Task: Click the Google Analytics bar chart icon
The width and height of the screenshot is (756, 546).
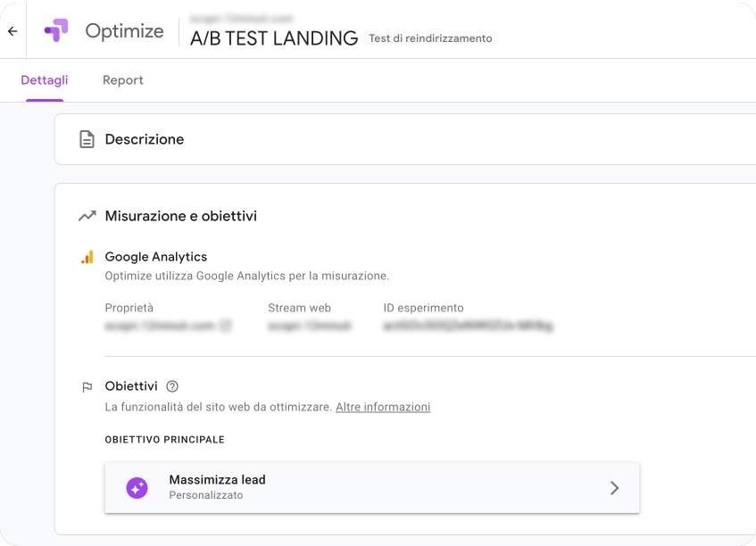Action: tap(87, 257)
